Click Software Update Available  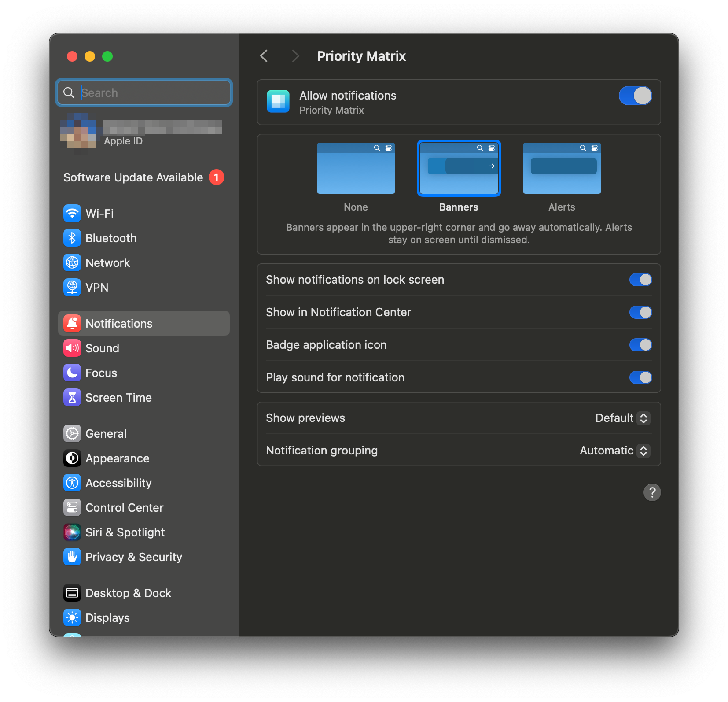[x=133, y=177]
